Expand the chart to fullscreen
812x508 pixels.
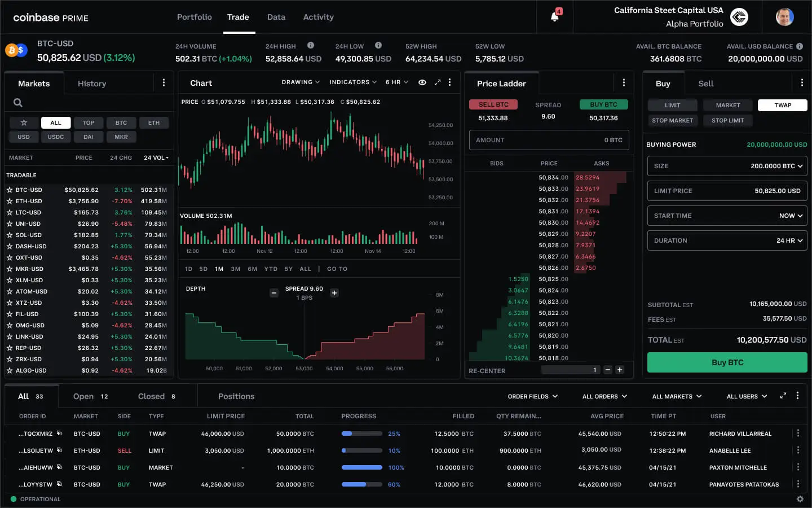coord(437,82)
